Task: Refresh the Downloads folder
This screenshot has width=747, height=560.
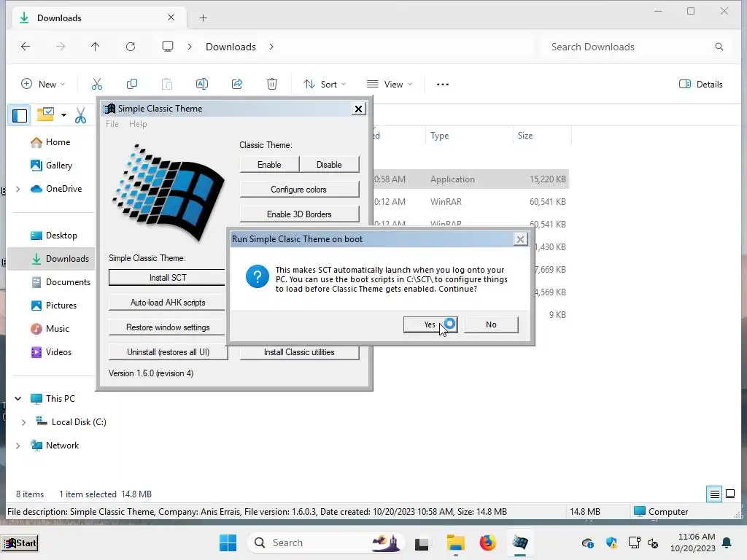Action: click(131, 46)
